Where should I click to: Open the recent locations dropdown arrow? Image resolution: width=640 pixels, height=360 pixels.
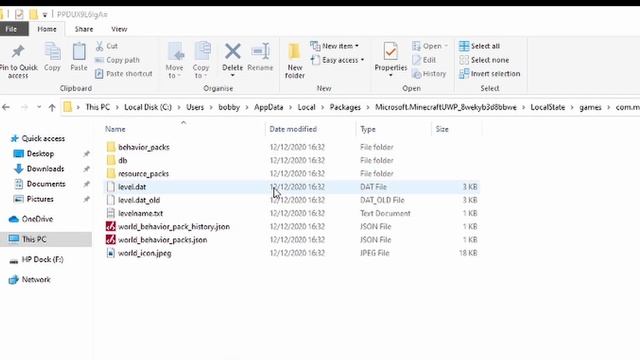click(39, 107)
